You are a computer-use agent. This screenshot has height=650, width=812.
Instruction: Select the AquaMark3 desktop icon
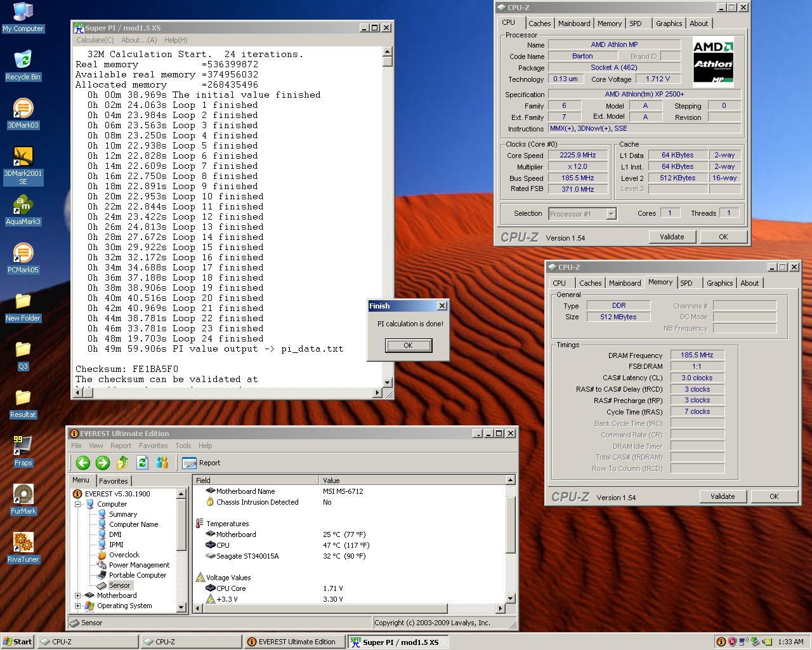click(23, 211)
